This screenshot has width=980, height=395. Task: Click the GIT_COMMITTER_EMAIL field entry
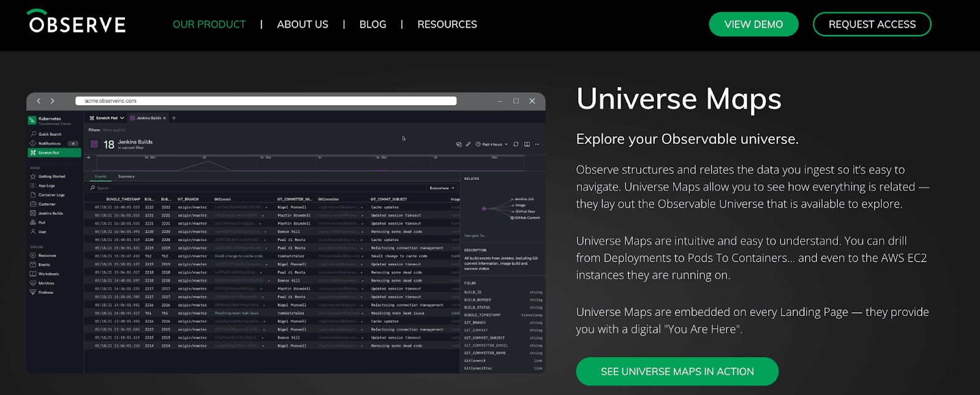pos(503,345)
